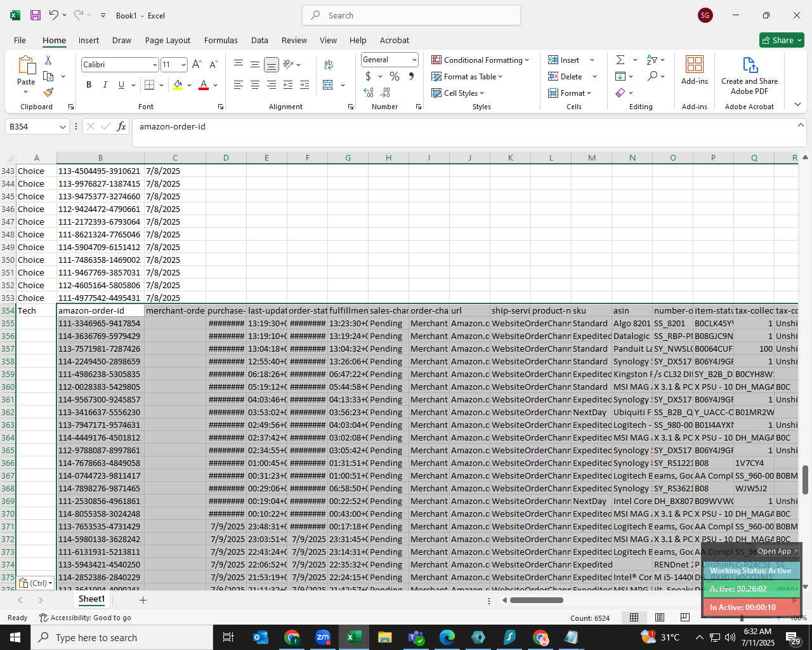
Task: Open the Insert ribbon tab
Action: (89, 40)
